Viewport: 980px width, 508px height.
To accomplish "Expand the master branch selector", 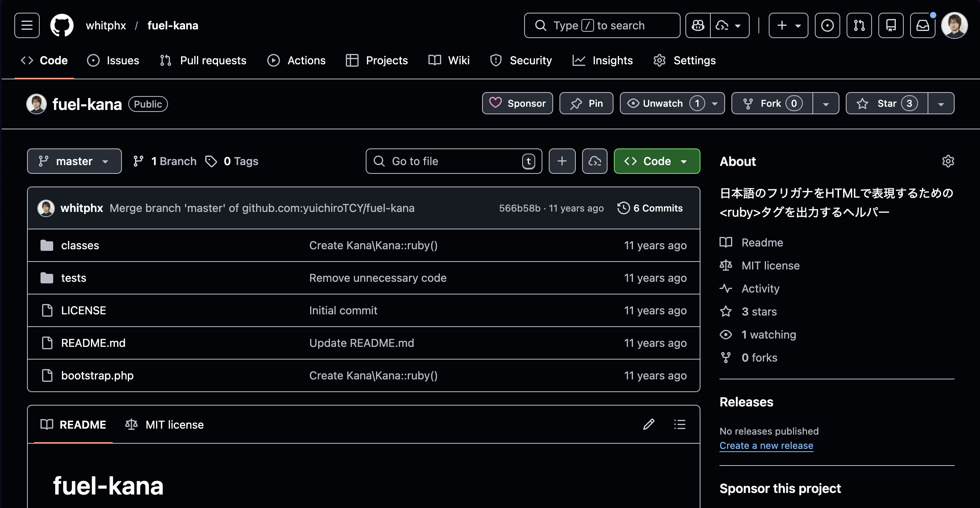I will pos(74,161).
